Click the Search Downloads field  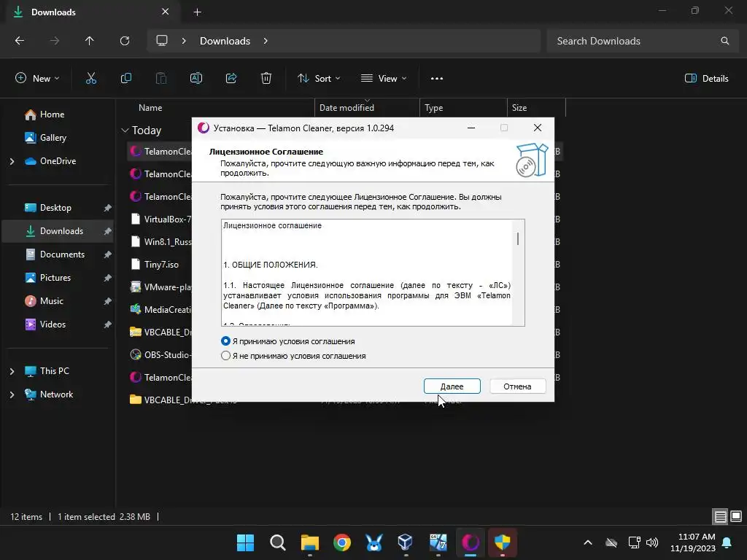642,41
